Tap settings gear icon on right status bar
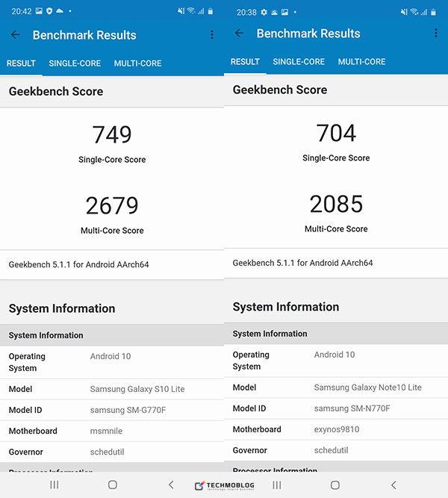 click(x=264, y=12)
